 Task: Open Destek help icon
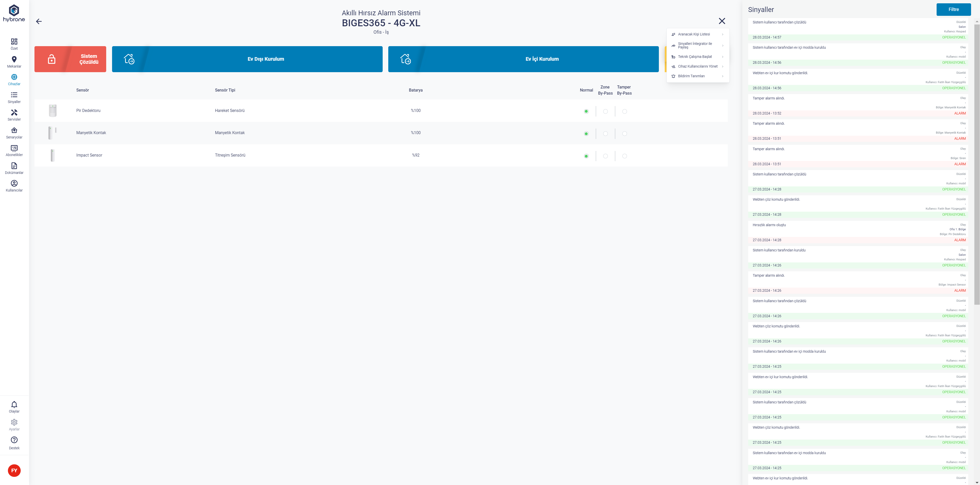(14, 440)
